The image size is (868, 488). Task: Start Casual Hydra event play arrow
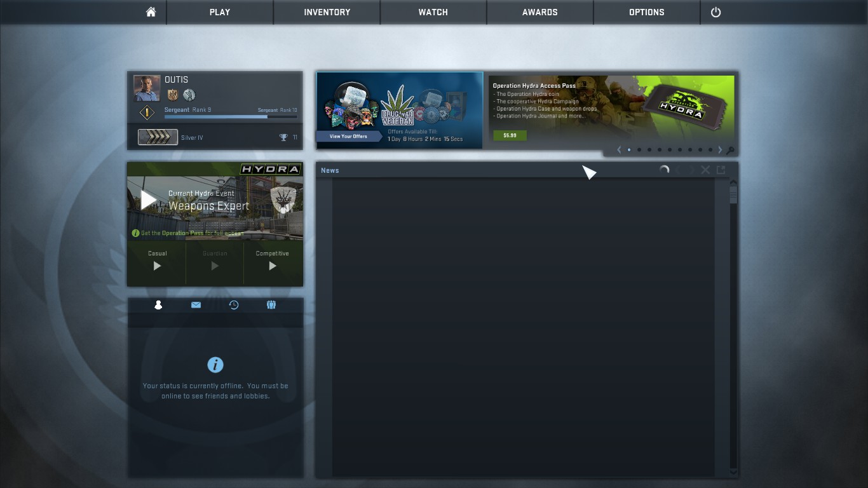click(x=157, y=266)
